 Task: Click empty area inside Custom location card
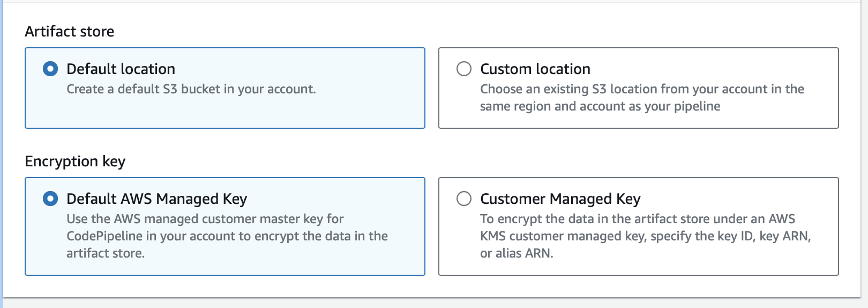pyautogui.click(x=777, y=115)
